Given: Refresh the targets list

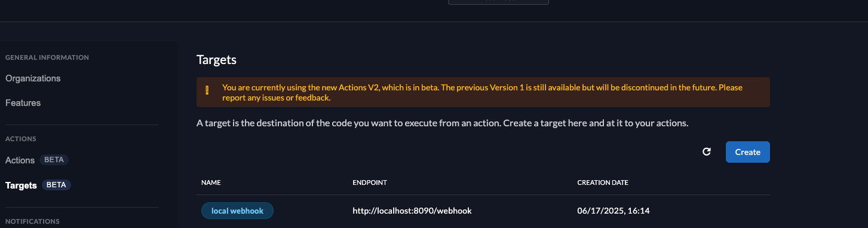Looking at the screenshot, I should click(x=707, y=152).
